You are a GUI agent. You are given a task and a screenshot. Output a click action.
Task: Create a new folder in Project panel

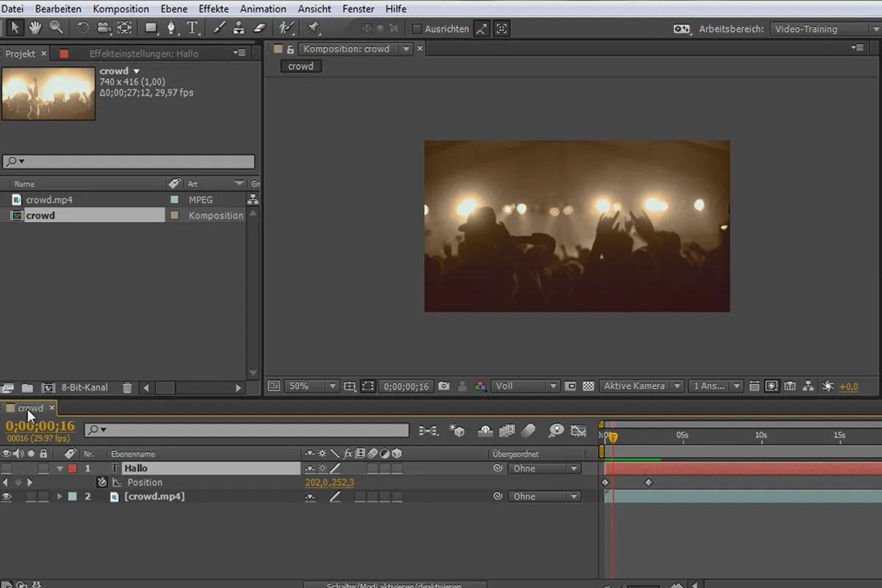click(x=27, y=387)
